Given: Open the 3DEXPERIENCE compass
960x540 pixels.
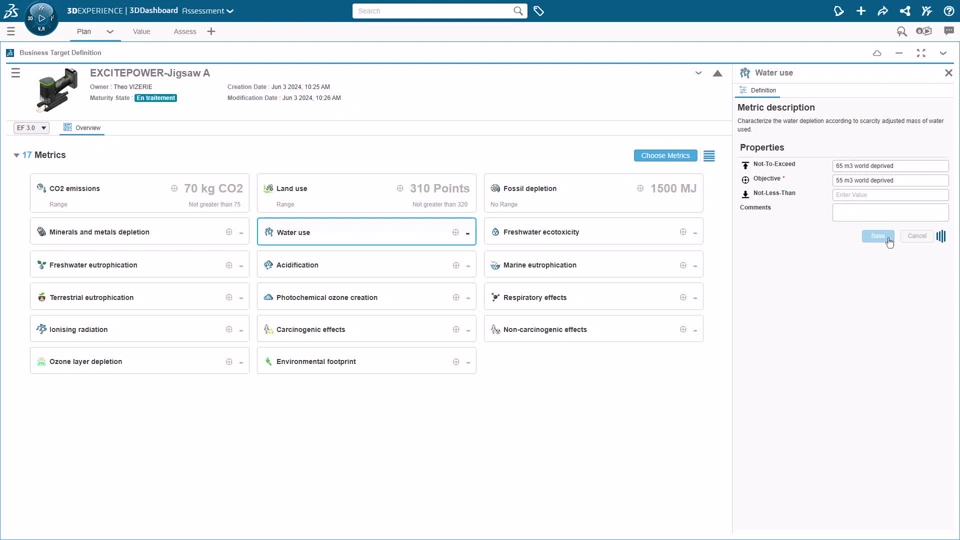Looking at the screenshot, I should pos(41,18).
